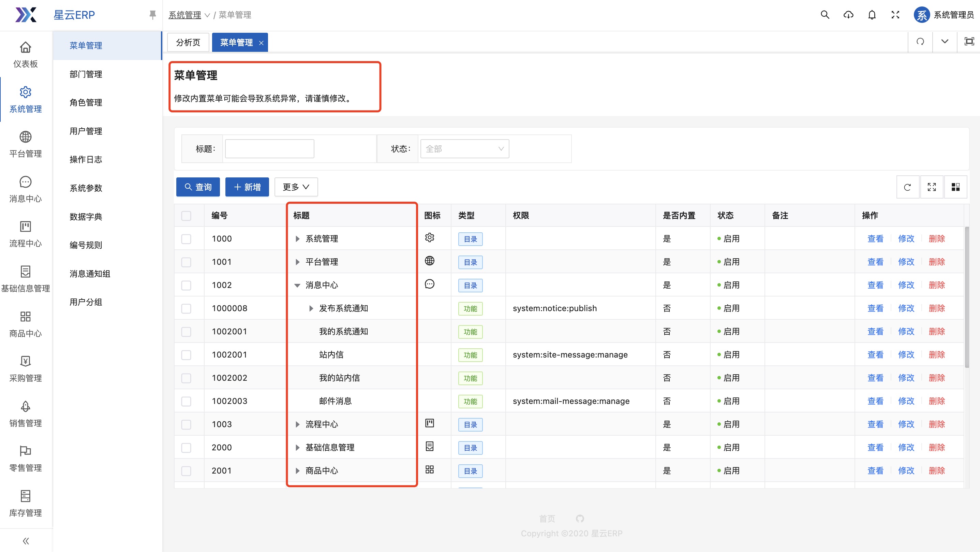Expand the 平台管理 tree row
The image size is (980, 552).
297,262
